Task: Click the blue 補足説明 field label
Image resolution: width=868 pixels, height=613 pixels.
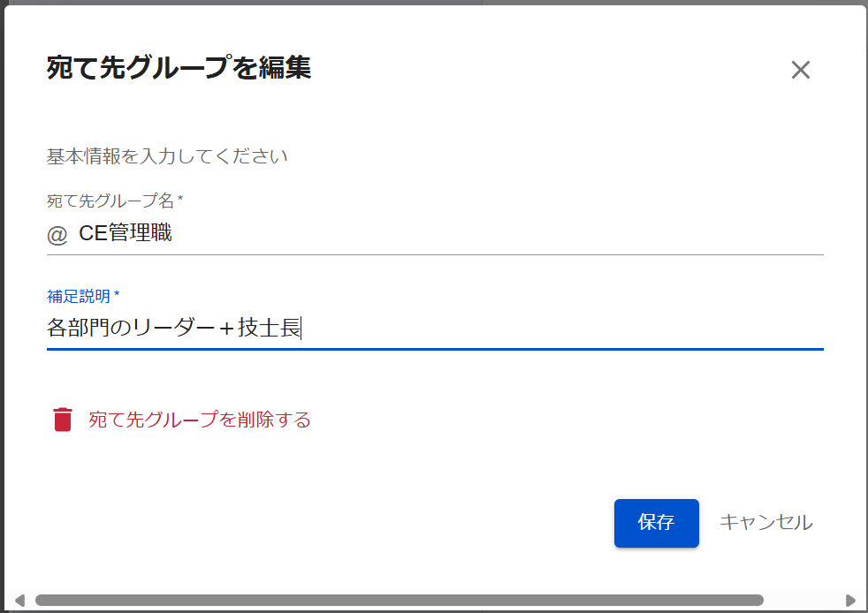Action: [78, 296]
